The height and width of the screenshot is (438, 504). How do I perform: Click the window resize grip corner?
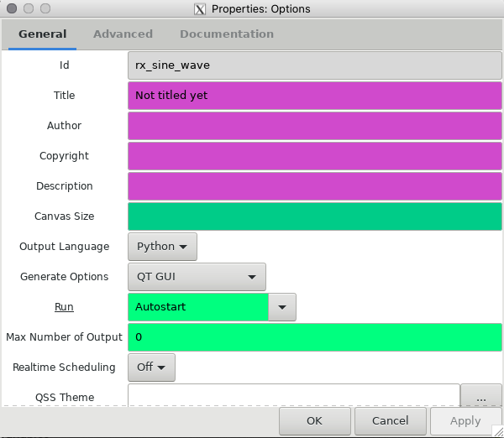click(x=498, y=431)
